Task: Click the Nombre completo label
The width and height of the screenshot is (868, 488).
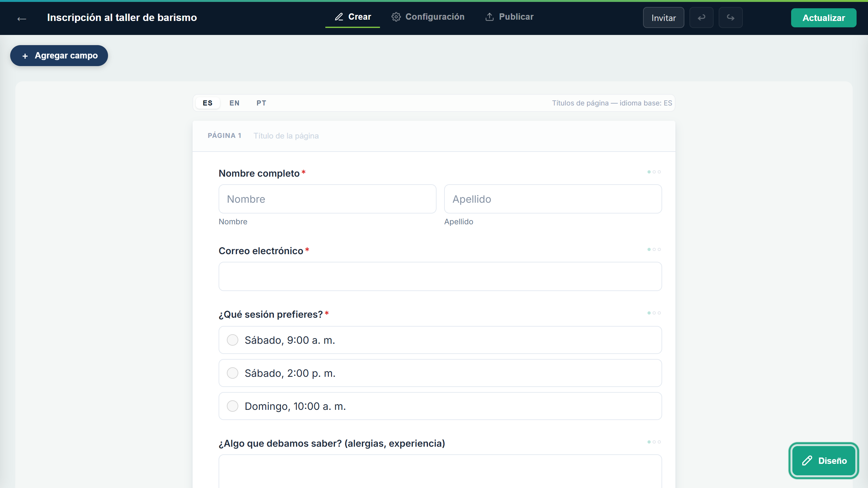Action: point(259,173)
